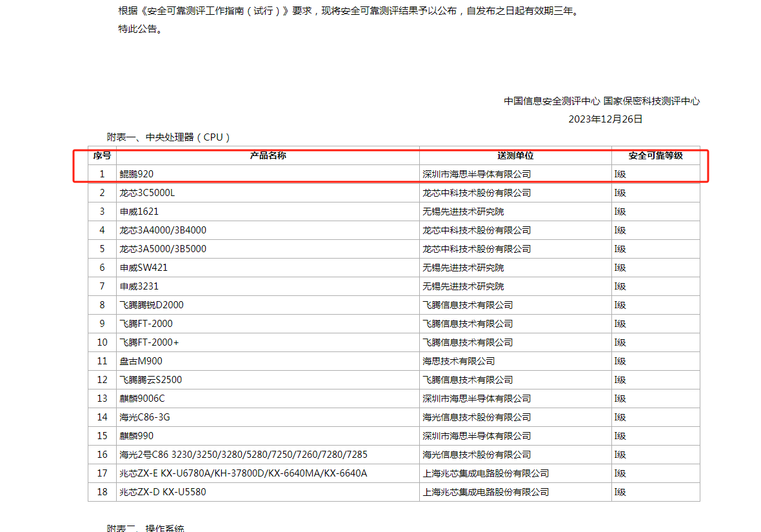Click the paragraph beginning "根据《安全可靠测评工作指南（试行）》要求"
This screenshot has height=532, width=761.
coord(349,11)
